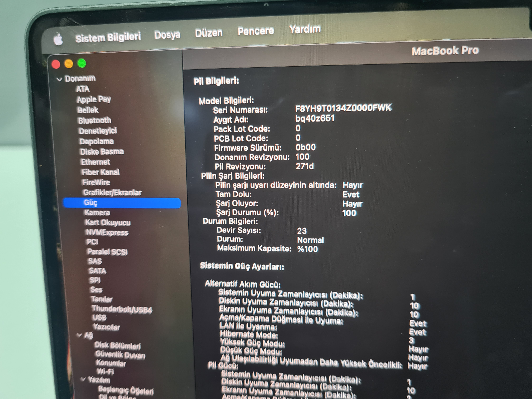Click the Alternatif Akım Gücü label
Viewport: 532px width, 399px height.
[243, 284]
